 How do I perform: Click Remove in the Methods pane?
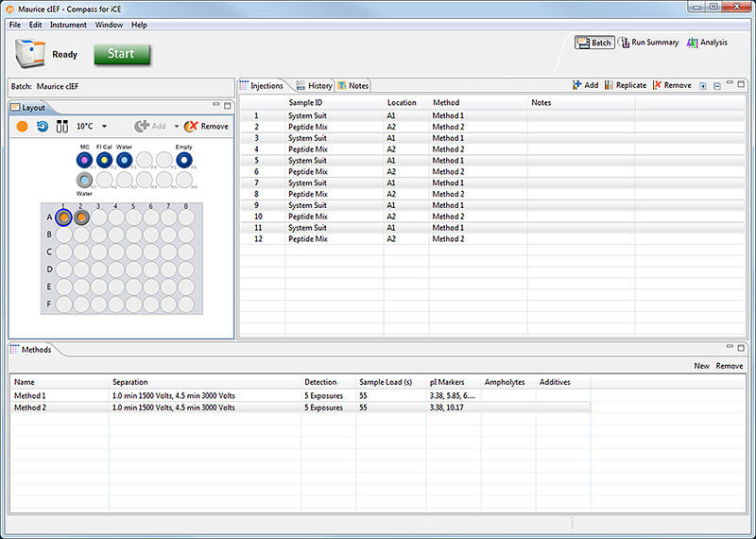pyautogui.click(x=730, y=366)
